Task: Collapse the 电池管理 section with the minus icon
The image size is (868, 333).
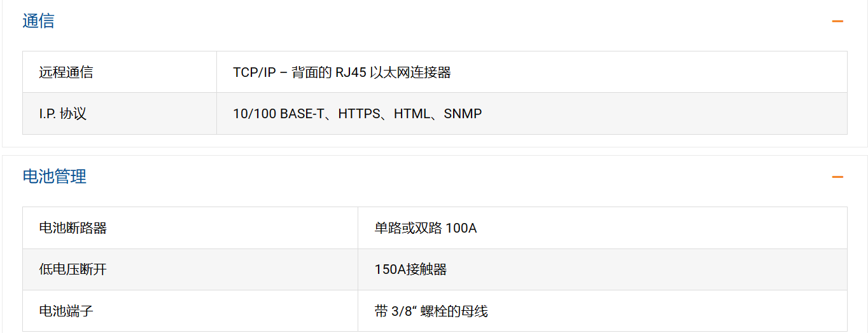Action: point(837,177)
